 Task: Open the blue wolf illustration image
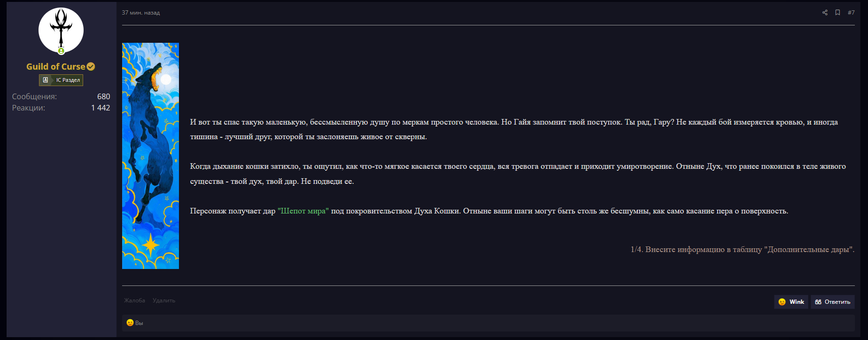point(150,156)
